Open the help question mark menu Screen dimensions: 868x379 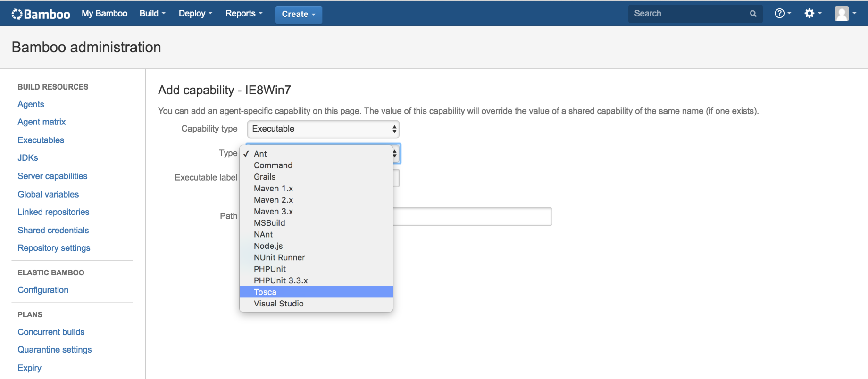pyautogui.click(x=783, y=14)
